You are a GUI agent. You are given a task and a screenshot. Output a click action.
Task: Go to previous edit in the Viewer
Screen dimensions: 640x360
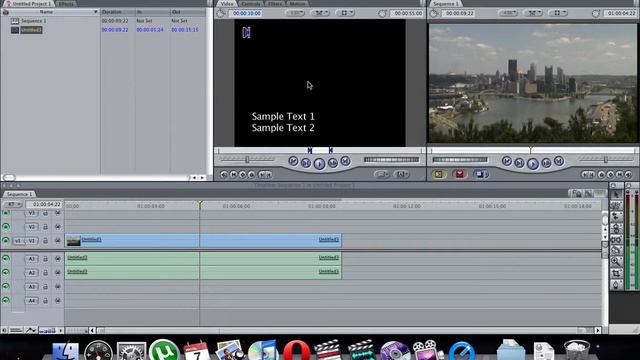pyautogui.click(x=293, y=161)
